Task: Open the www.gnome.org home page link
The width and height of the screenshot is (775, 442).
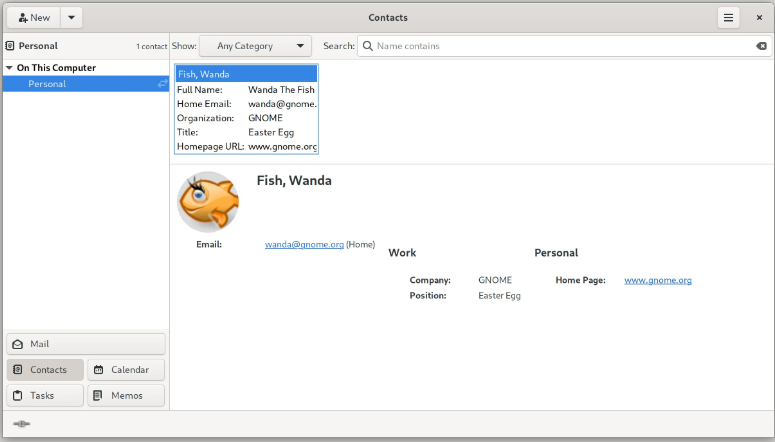Action: [657, 280]
